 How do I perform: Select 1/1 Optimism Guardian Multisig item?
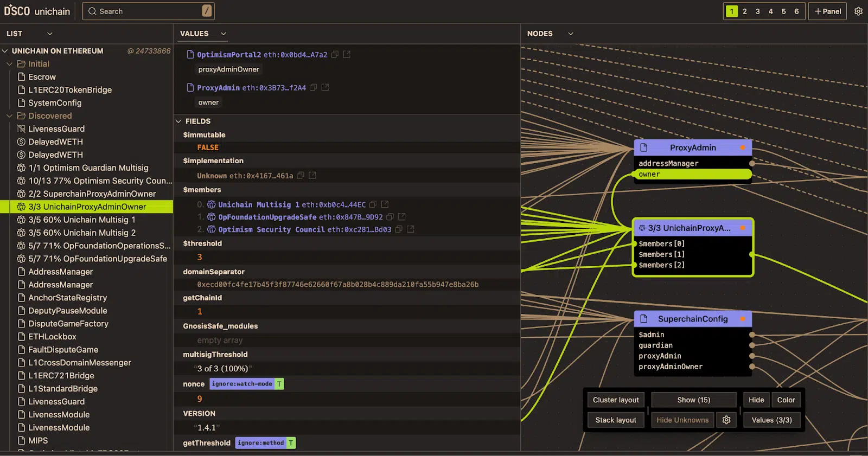pyautogui.click(x=87, y=168)
